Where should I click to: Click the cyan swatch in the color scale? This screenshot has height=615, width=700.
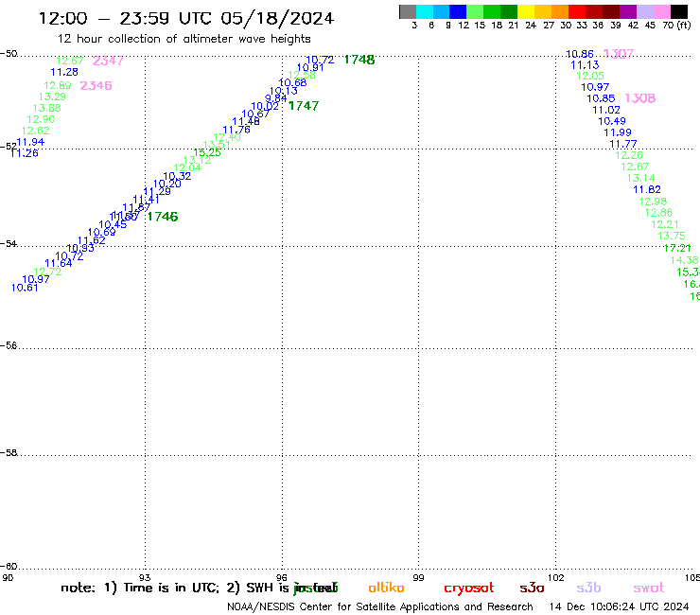click(x=425, y=11)
